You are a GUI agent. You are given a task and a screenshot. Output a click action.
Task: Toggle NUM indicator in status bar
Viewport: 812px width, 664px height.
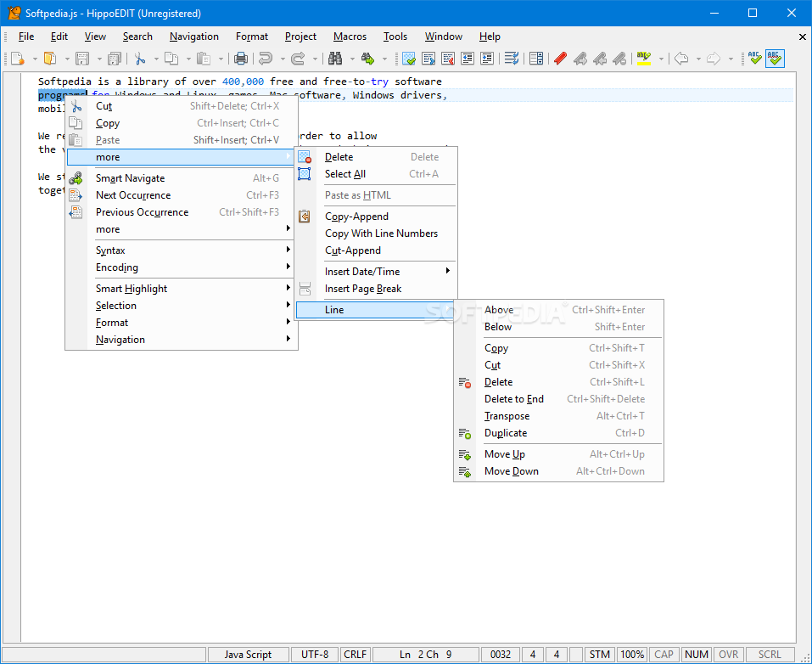pyautogui.click(x=696, y=655)
